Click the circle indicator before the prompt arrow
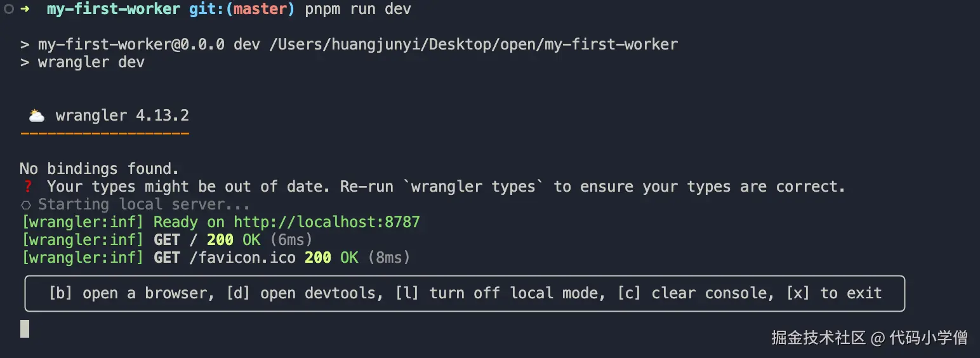This screenshot has width=980, height=358. 8,9
